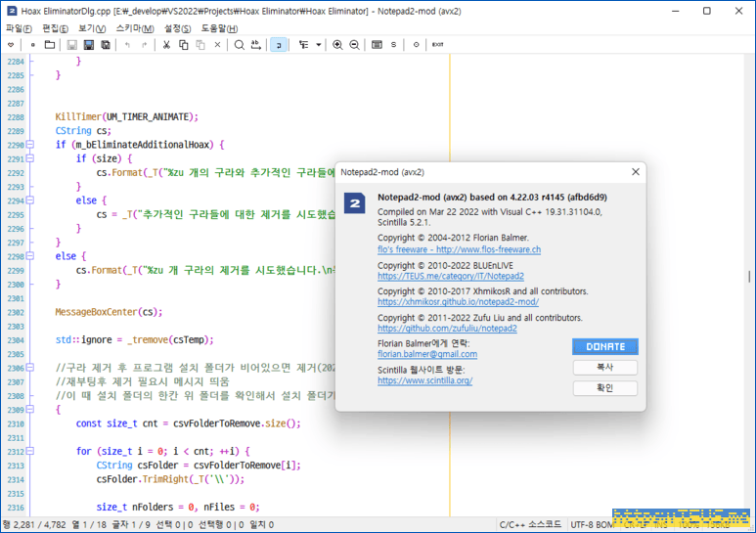Click the vertical scrollbar thumb of editor
The width and height of the screenshot is (756, 533).
point(749,277)
